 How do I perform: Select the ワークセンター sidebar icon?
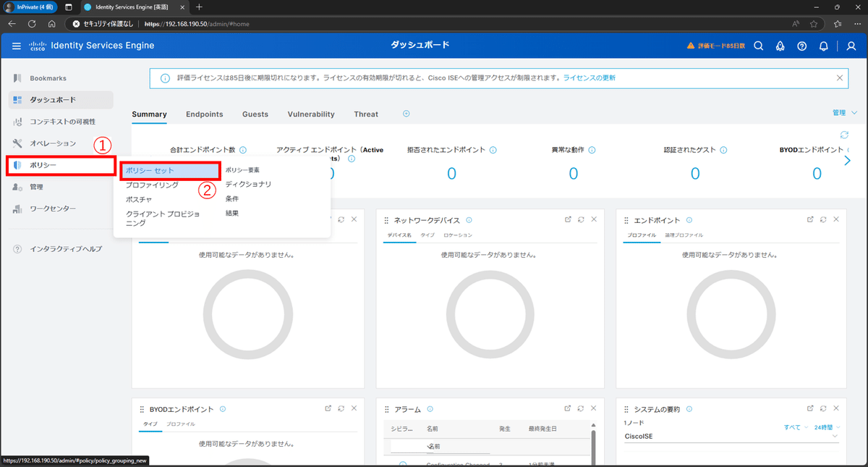tap(17, 208)
